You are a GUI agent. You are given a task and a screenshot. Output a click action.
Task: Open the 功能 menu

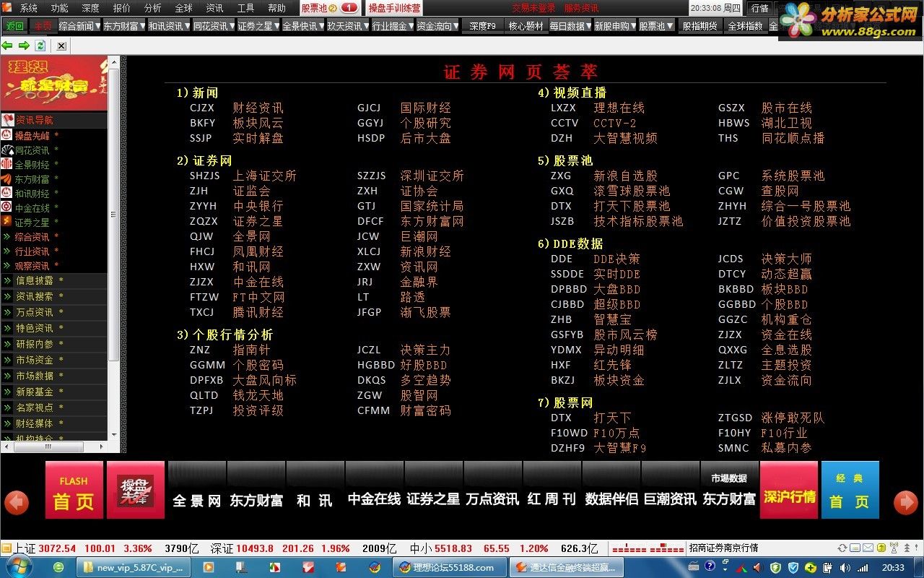pos(60,9)
